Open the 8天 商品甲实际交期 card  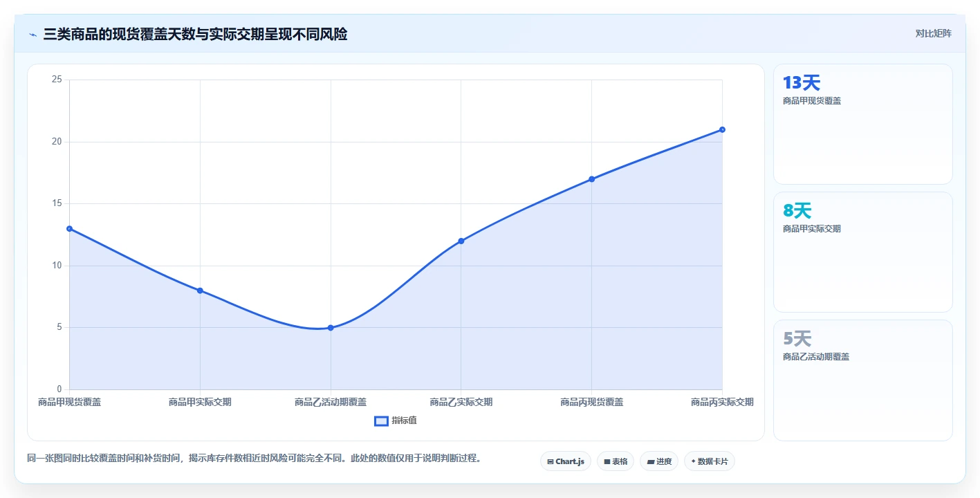862,252
